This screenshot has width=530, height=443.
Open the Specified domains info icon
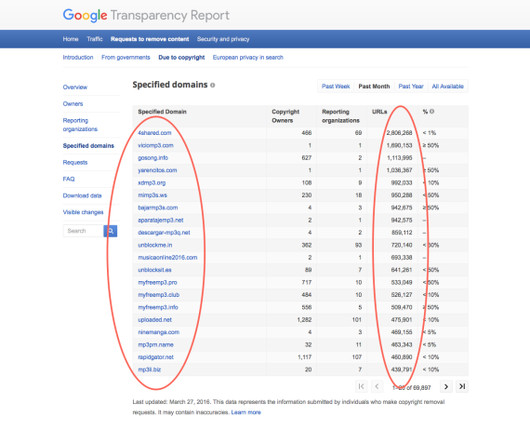pos(213,85)
